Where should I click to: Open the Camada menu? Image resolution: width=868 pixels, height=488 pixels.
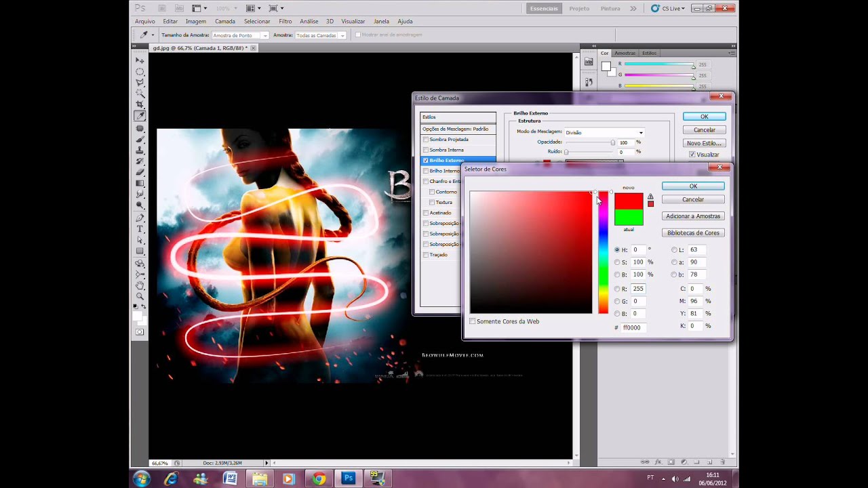coord(225,22)
